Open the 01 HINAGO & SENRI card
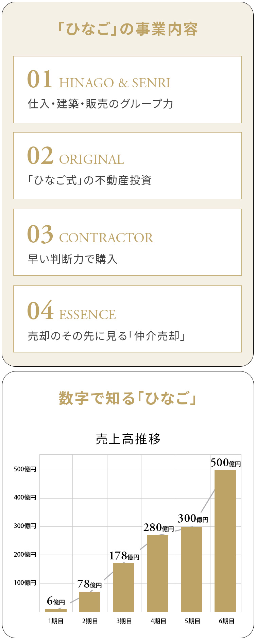The image size is (255, 644). 128,90
